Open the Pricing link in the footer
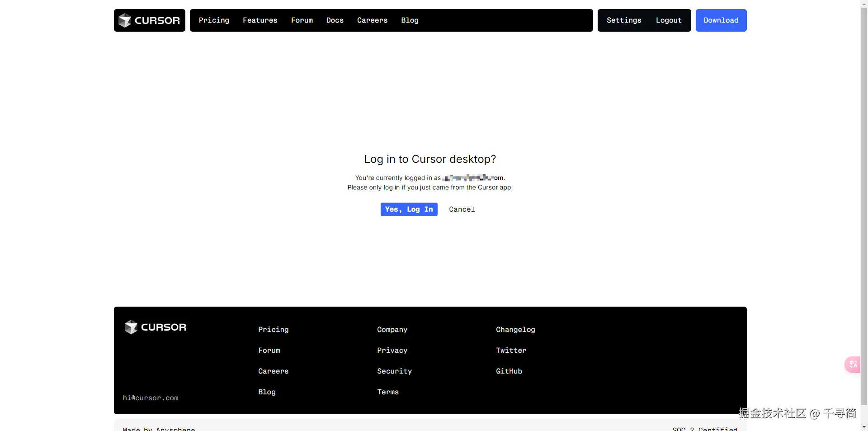Viewport: 868px width, 431px height. (274, 330)
